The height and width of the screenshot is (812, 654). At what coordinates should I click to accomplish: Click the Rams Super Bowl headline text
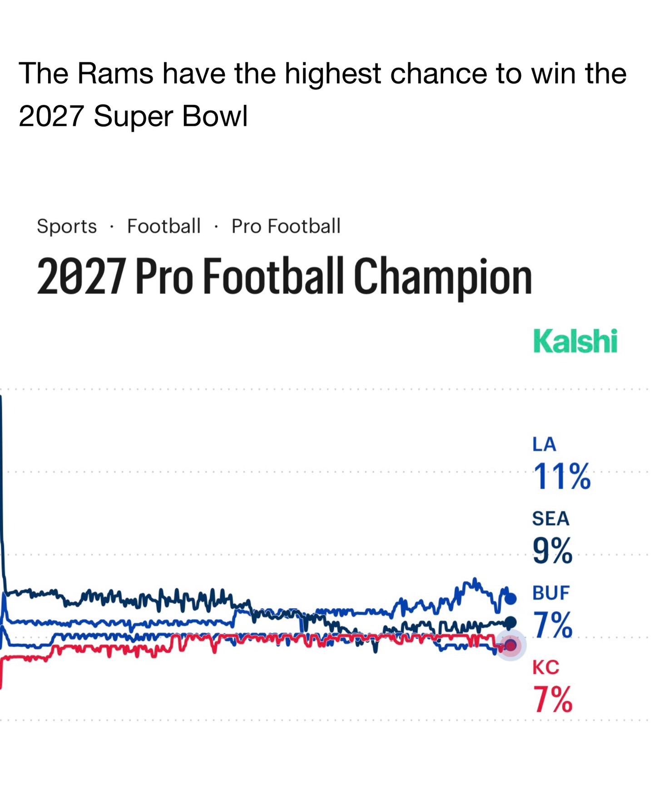click(x=322, y=94)
